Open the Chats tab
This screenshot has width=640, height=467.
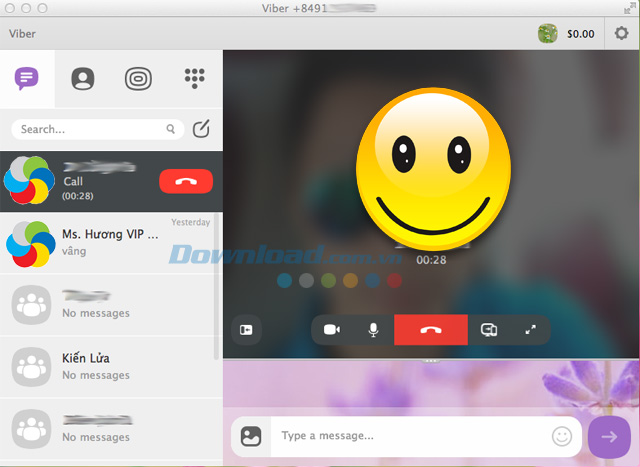point(27,78)
